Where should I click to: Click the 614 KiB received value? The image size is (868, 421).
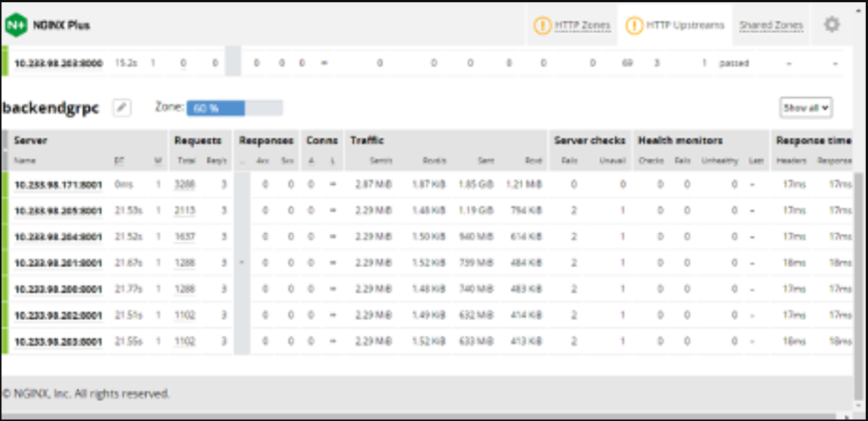[526, 237]
